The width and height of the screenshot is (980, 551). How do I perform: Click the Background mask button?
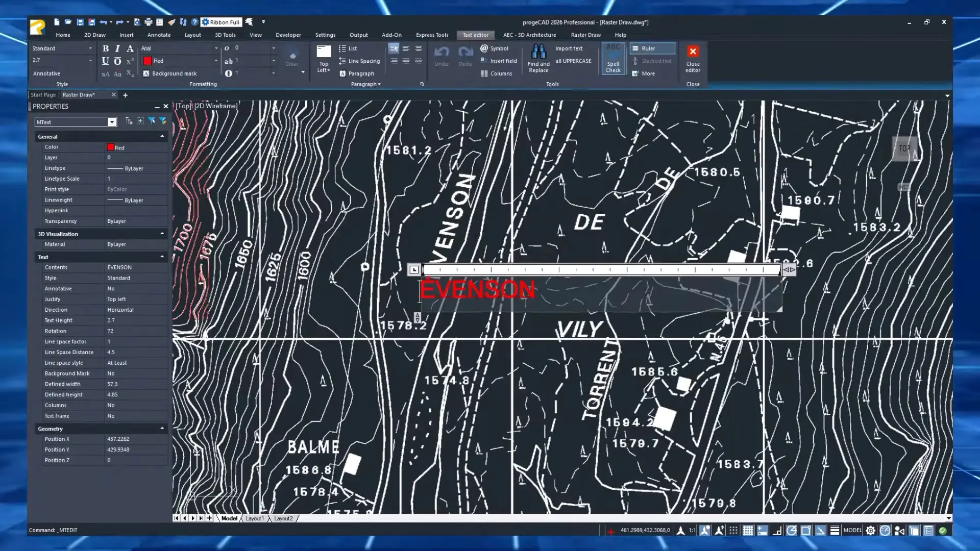coord(169,73)
